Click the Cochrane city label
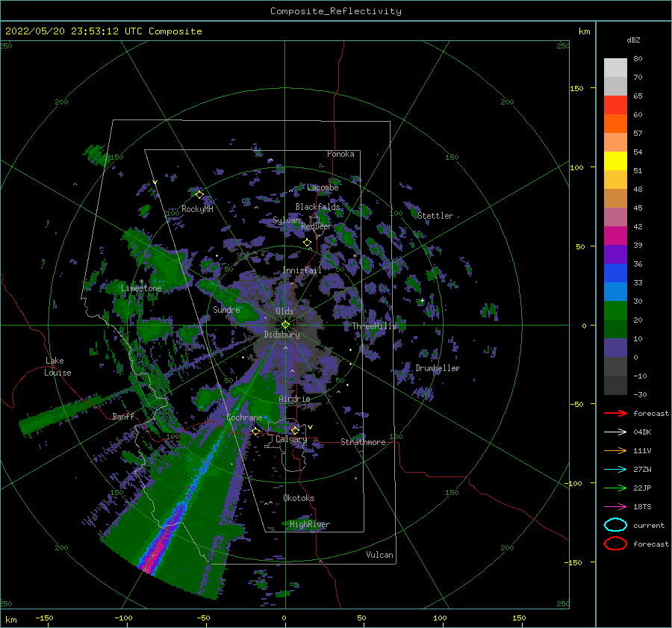 244,417
